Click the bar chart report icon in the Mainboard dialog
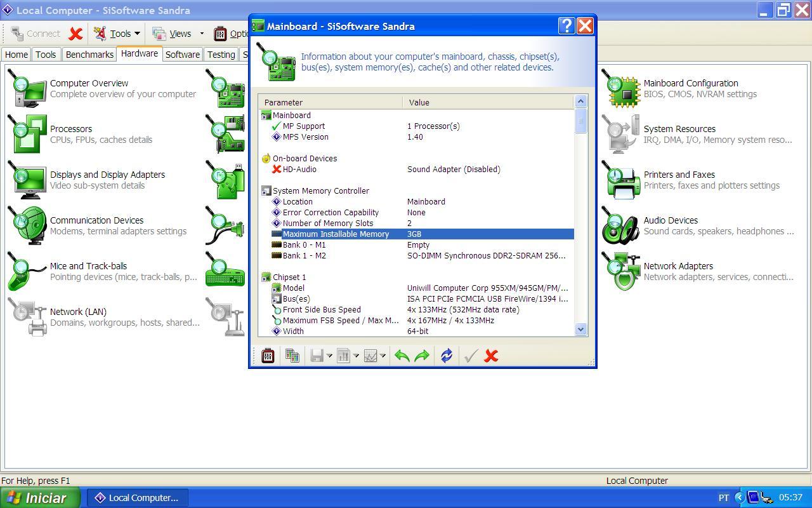 344,356
